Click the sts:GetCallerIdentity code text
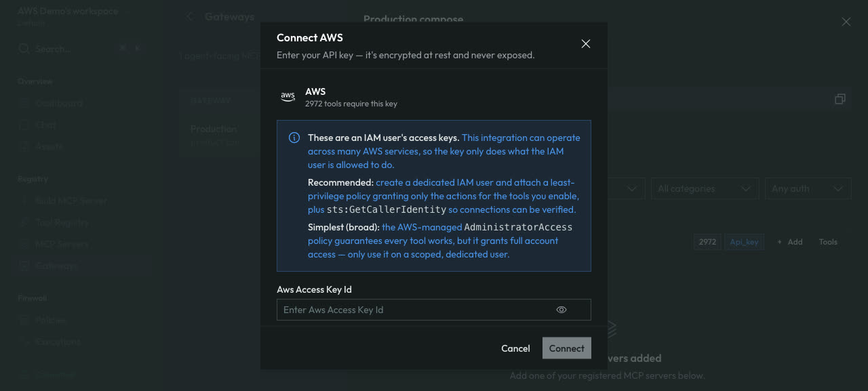This screenshot has height=391, width=868. (387, 209)
